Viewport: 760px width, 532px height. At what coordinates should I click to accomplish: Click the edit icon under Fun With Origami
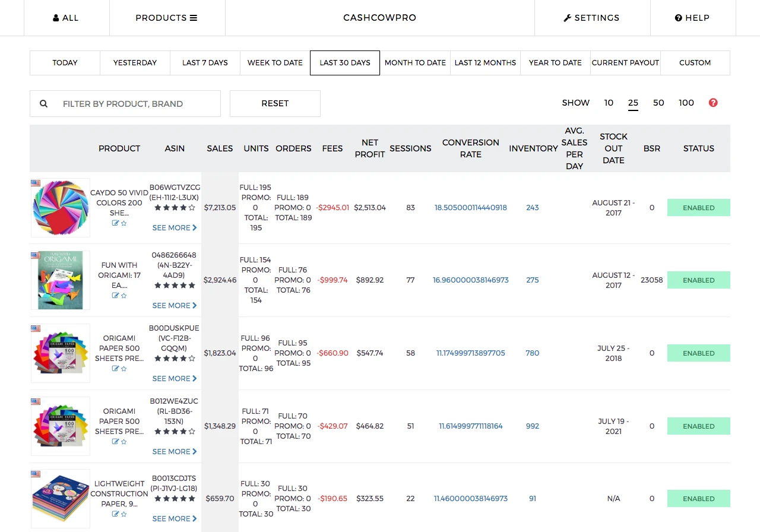click(x=116, y=296)
